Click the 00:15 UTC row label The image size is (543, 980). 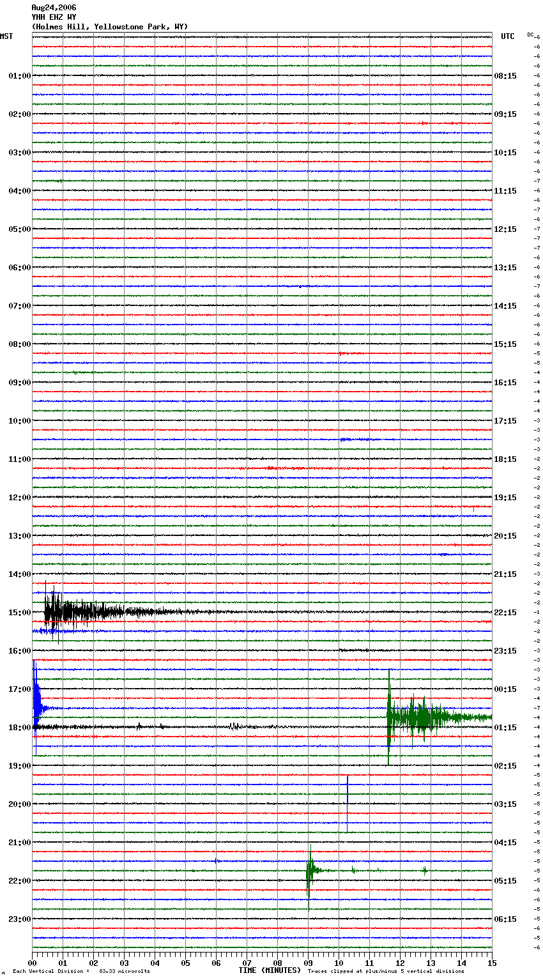point(505,689)
